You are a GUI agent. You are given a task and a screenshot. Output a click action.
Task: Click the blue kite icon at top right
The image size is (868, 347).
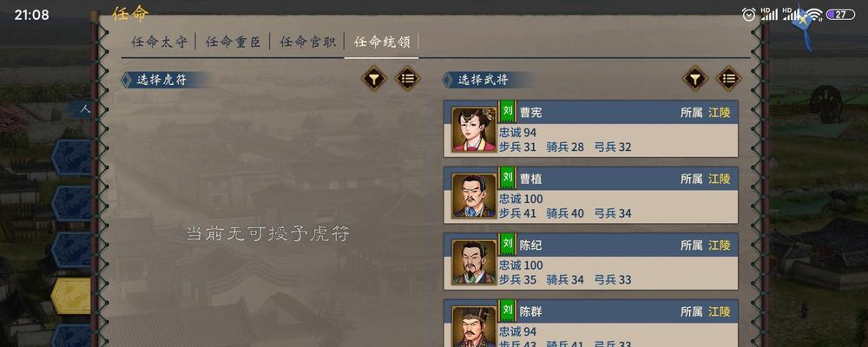click(805, 25)
